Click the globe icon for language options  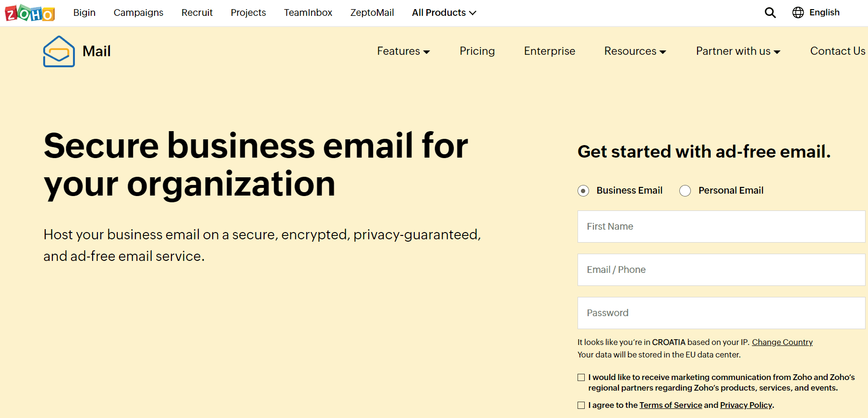click(x=797, y=13)
